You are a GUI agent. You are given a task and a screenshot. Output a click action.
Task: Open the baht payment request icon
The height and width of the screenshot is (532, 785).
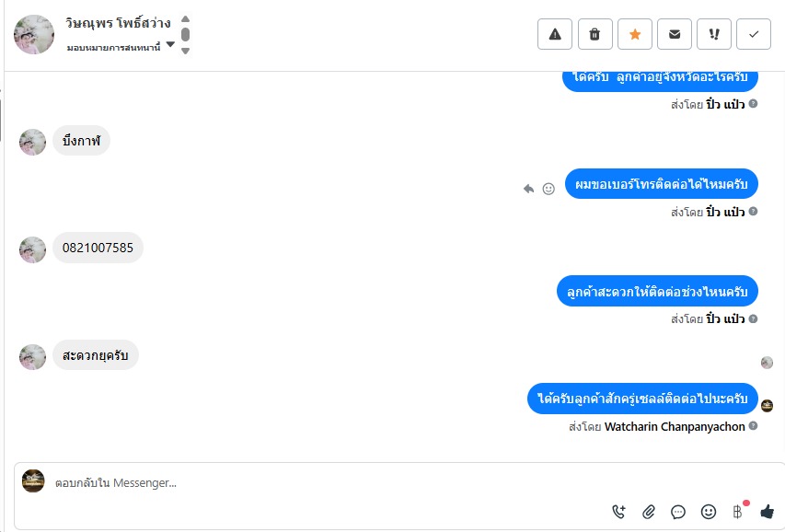coord(737,512)
